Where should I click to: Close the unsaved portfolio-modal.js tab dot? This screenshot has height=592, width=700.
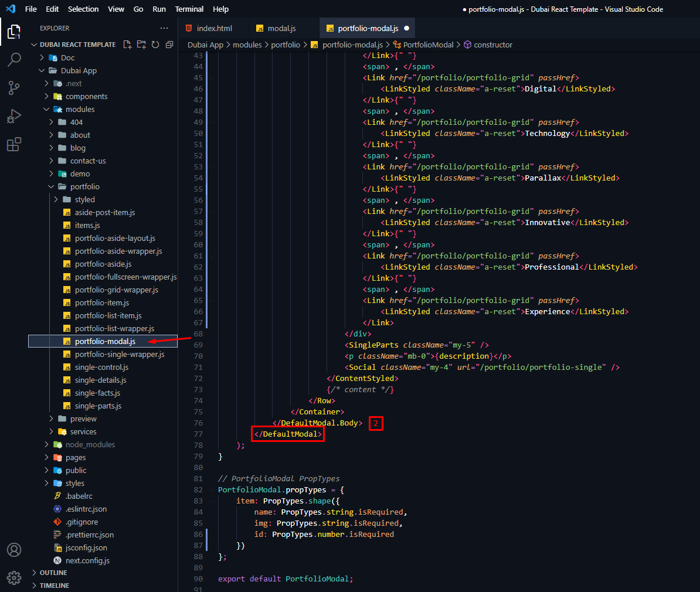tap(406, 28)
